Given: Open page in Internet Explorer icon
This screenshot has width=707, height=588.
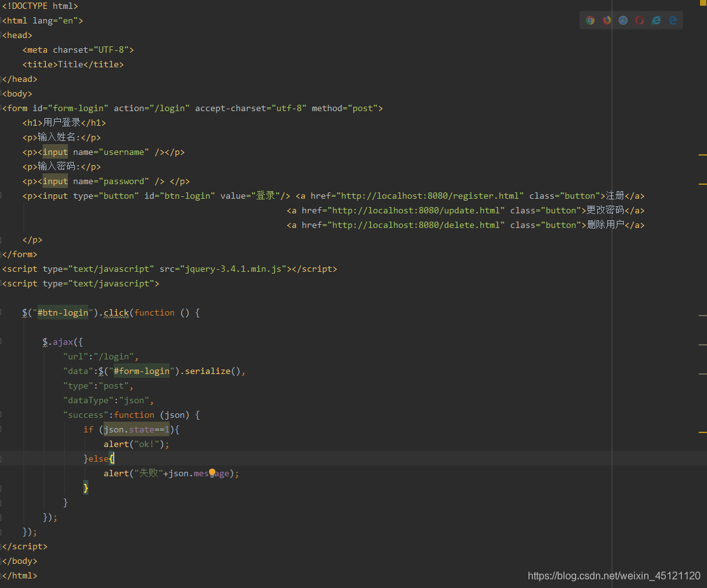Looking at the screenshot, I should 656,20.
